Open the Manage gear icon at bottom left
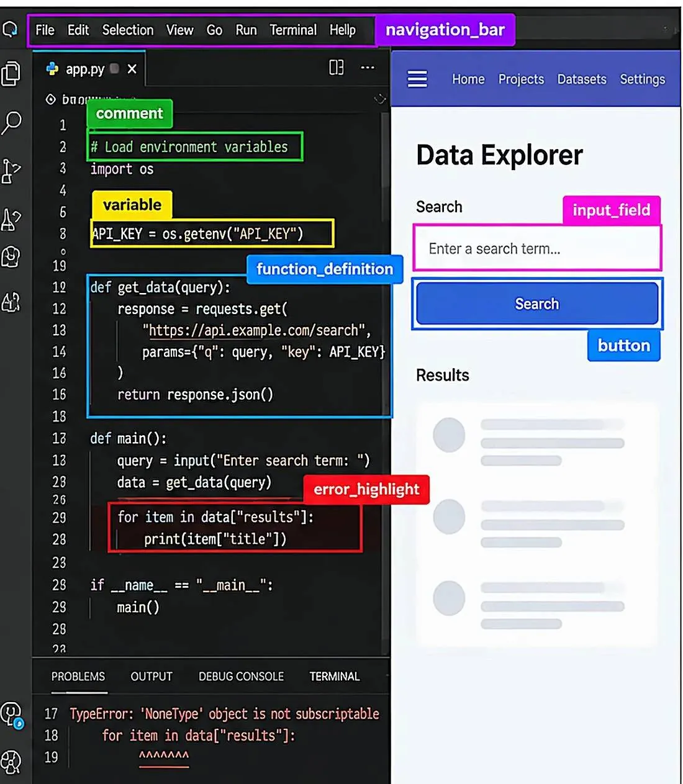Screen dimensions: 683x784 click(11, 761)
